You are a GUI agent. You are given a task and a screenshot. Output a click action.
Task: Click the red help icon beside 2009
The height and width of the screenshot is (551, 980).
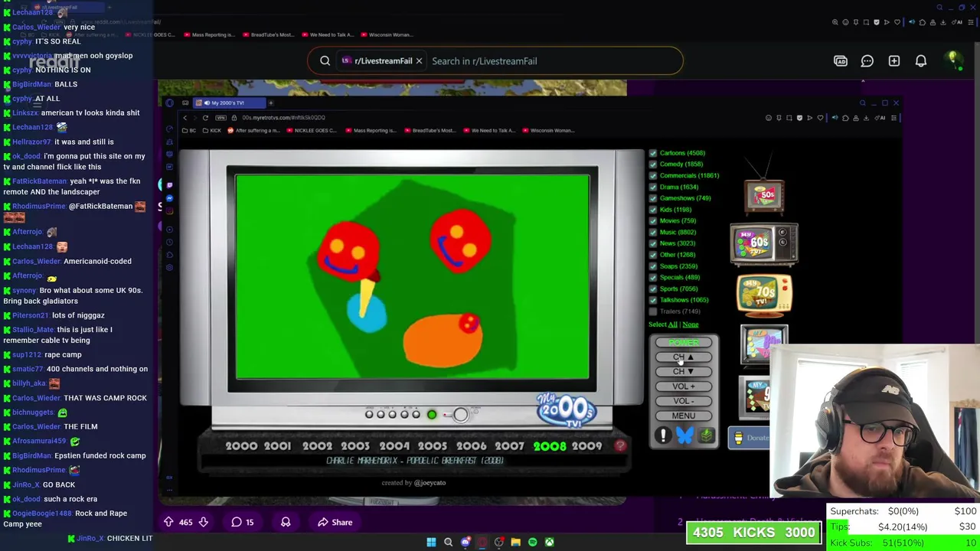[x=620, y=445]
